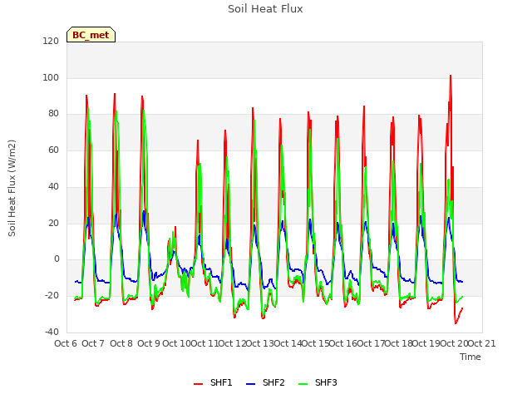532x399 pixels.
Task: Click the Oct 9 x-axis tick label
Action: pyautogui.click(x=149, y=343)
